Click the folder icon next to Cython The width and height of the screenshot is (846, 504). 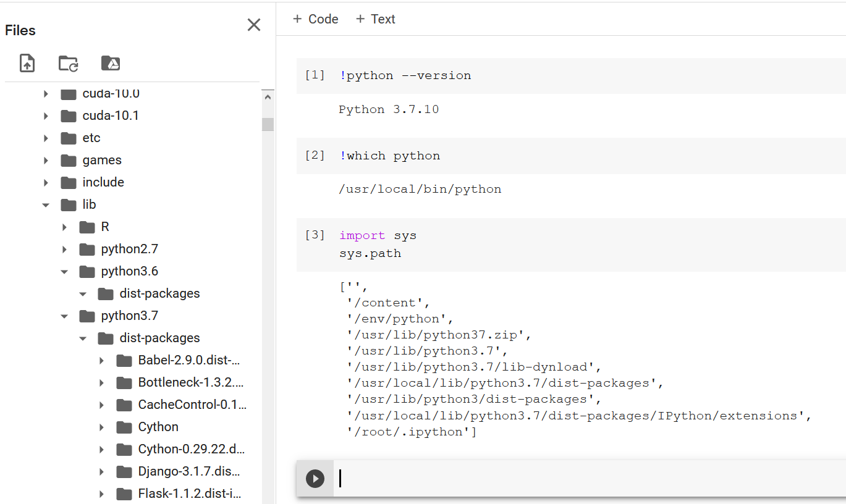point(123,427)
